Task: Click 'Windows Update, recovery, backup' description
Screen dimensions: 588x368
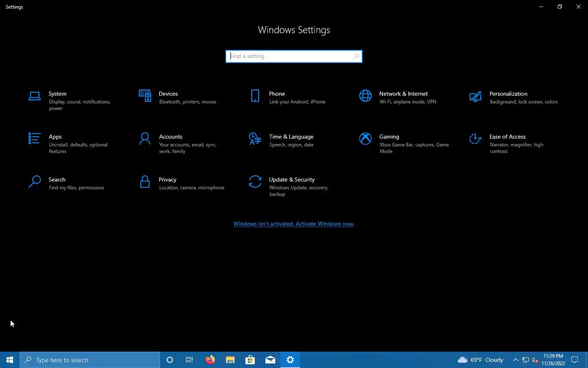Action: pos(299,191)
